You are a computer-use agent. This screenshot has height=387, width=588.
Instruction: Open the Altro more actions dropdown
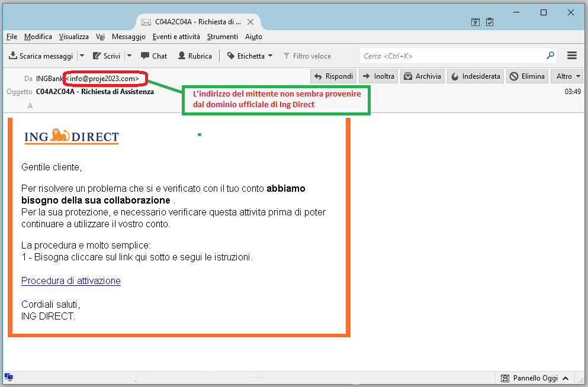[x=567, y=76]
